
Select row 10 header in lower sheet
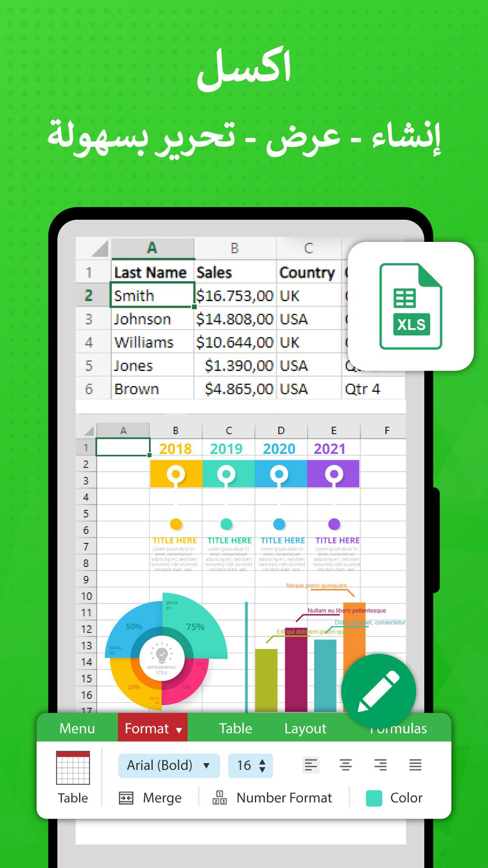[x=86, y=596]
